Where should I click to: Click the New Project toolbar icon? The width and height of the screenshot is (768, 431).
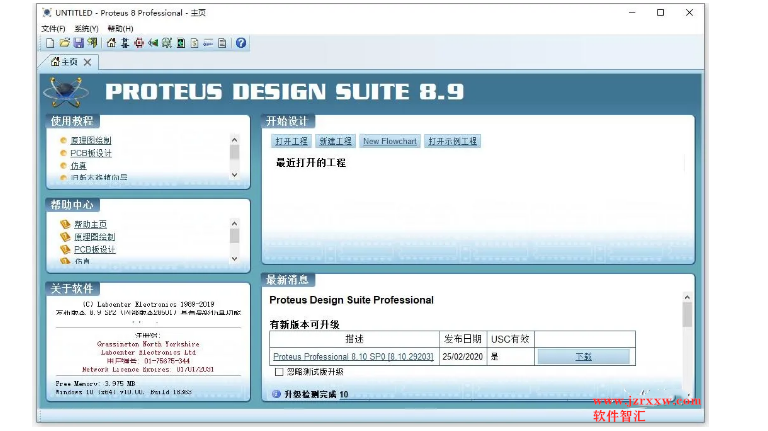[50, 43]
